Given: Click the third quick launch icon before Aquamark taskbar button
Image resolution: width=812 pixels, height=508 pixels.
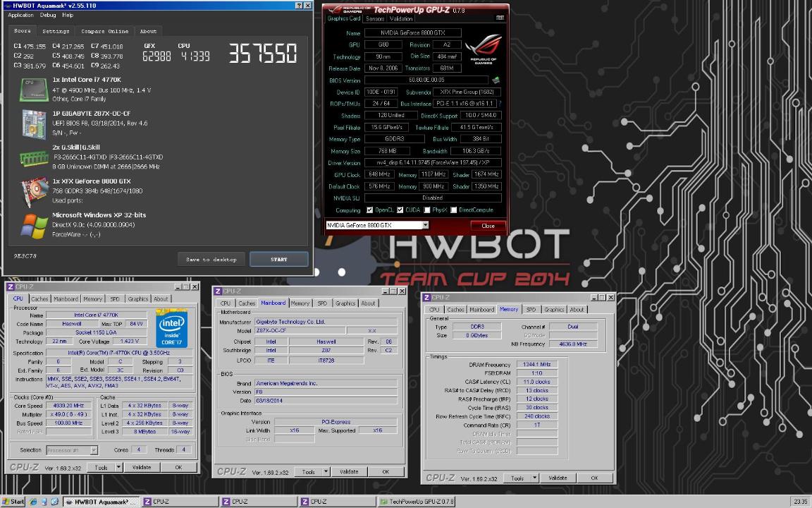Looking at the screenshot, I should tap(54, 501).
